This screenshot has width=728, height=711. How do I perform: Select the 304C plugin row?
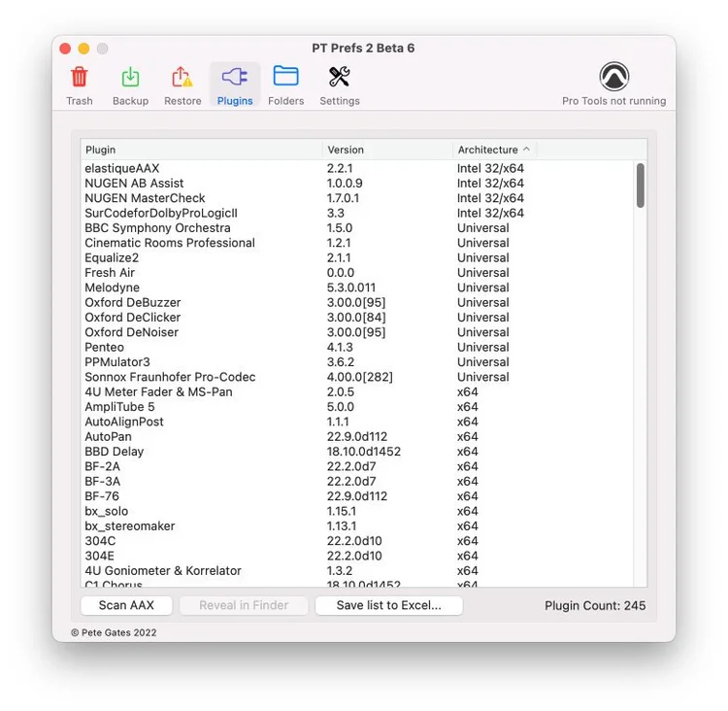356,541
